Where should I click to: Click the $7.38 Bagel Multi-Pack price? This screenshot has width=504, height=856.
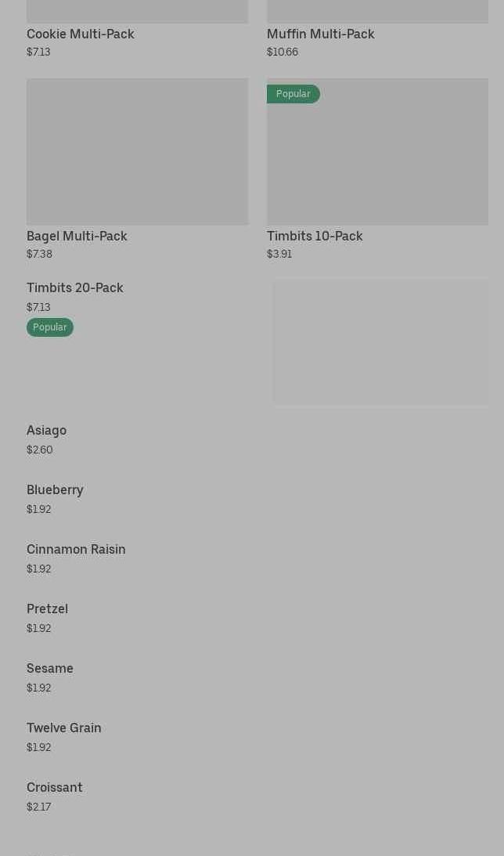pyautogui.click(x=39, y=255)
